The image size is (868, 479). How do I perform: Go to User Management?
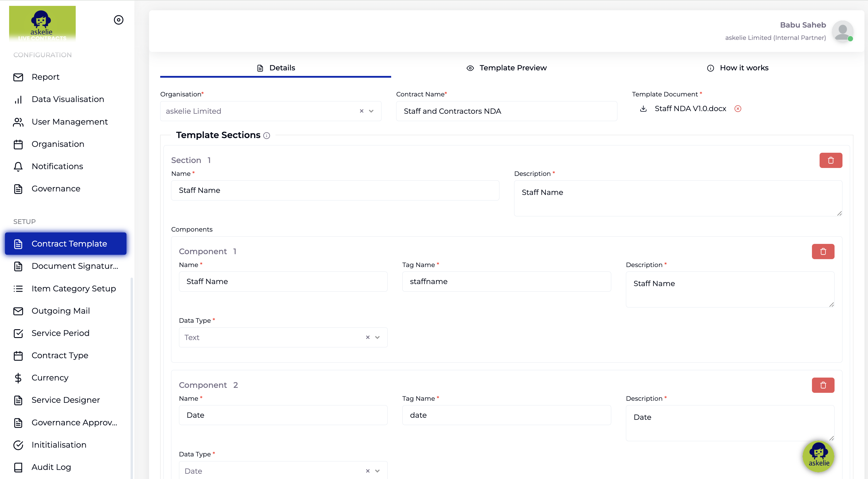point(70,122)
